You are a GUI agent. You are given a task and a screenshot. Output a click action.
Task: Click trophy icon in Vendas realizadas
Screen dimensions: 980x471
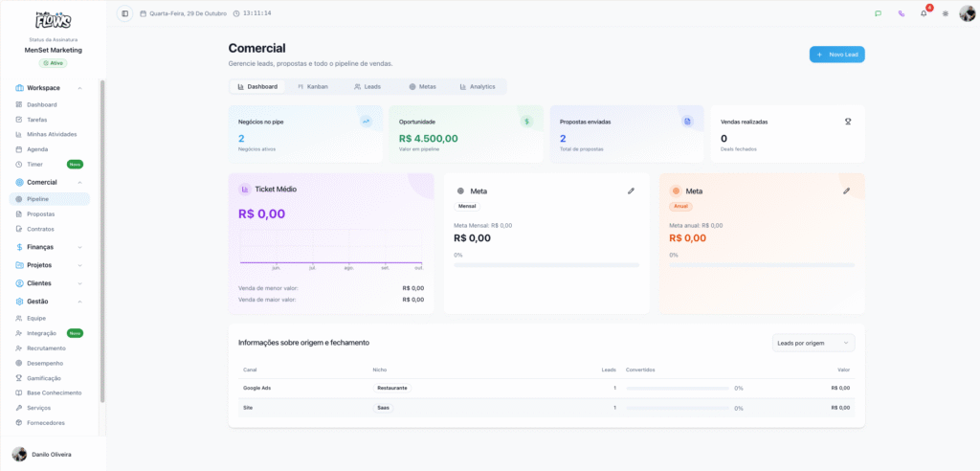[848, 122]
